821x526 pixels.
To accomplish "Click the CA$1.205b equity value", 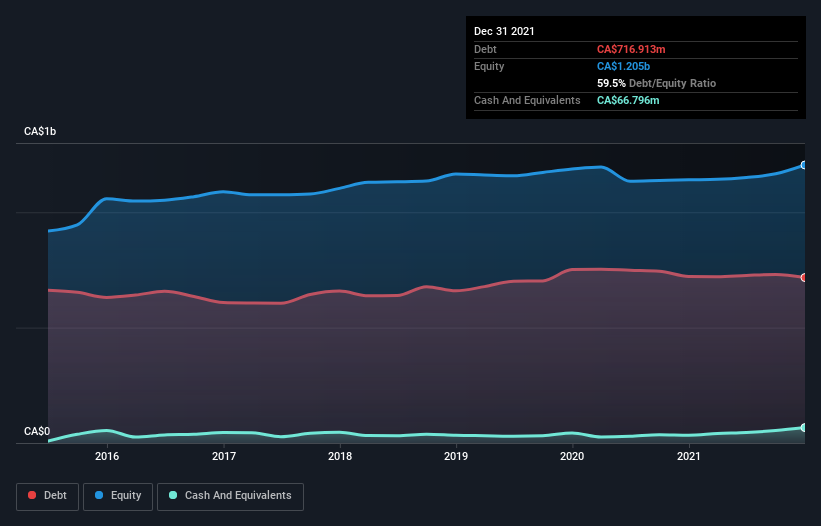I will coord(623,66).
